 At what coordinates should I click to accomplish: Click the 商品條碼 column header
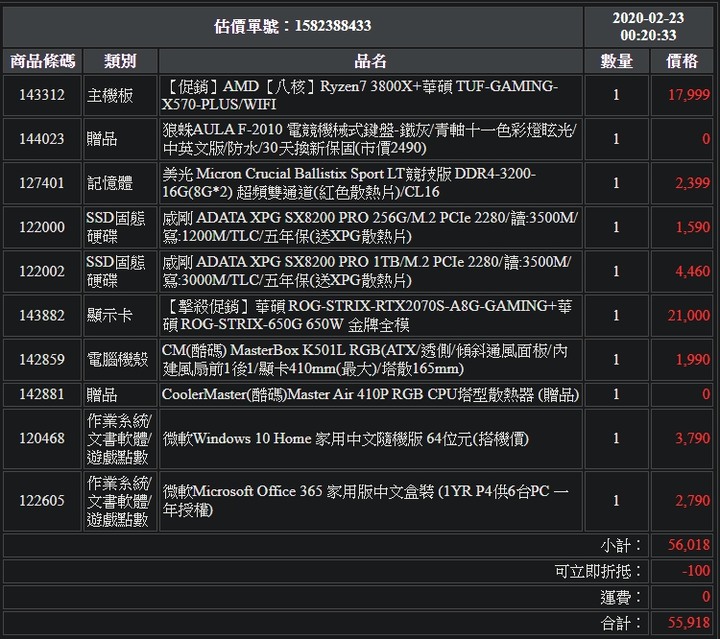click(x=42, y=61)
